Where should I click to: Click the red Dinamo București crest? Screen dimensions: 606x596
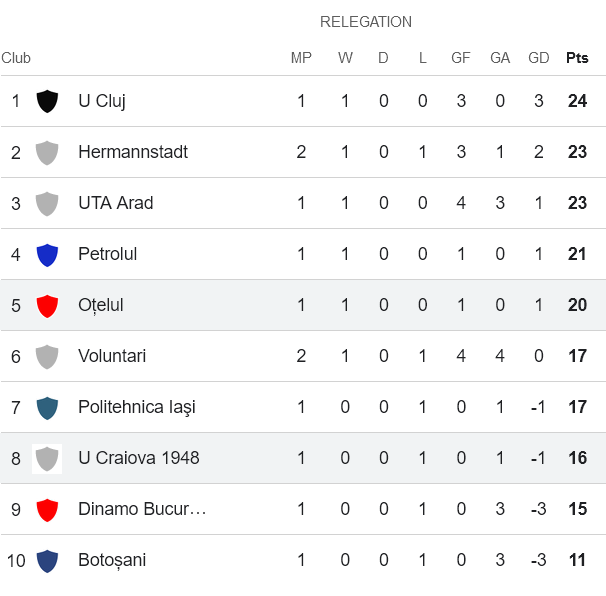[47, 509]
